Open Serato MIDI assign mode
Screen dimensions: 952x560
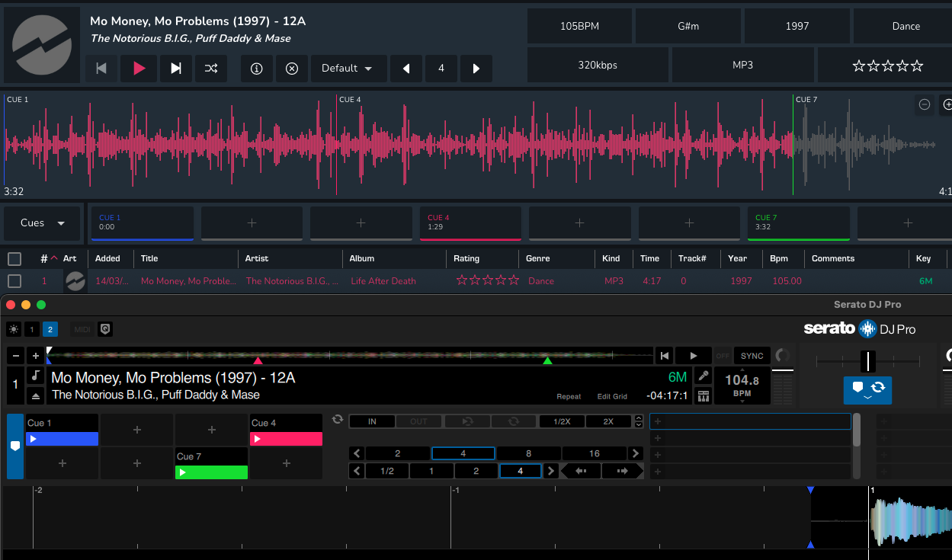point(82,329)
